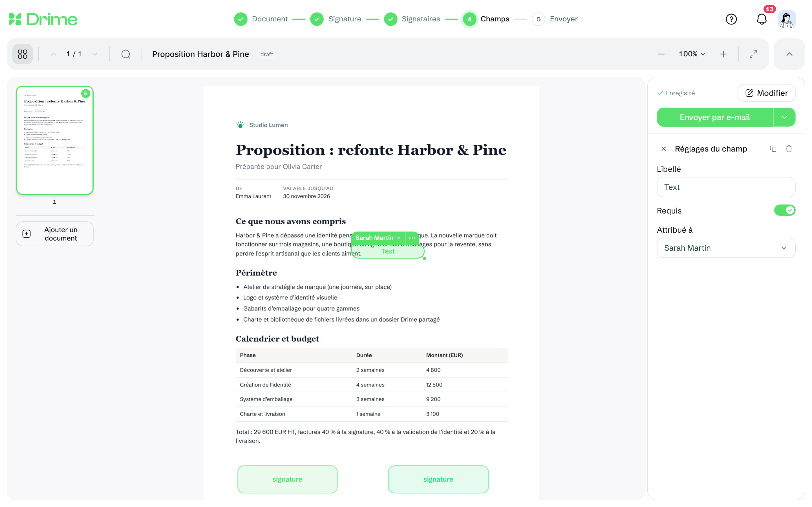Open the Attribué à Sarah Martin dropdown
Screen dimensions: 812x507
click(726, 248)
